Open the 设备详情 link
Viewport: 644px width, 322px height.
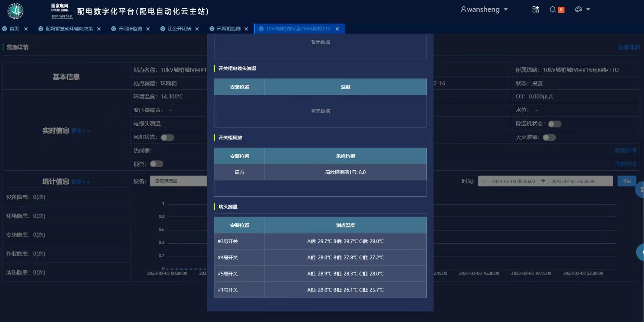click(x=629, y=47)
